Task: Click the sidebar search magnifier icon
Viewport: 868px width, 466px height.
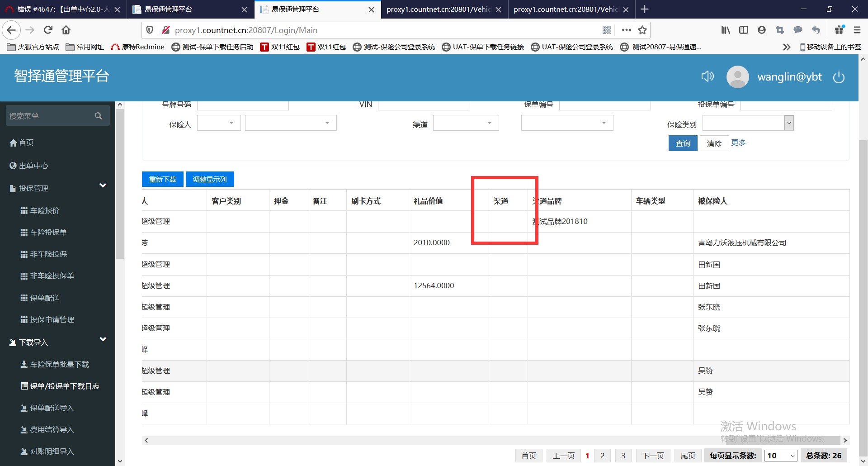Action: tap(99, 116)
